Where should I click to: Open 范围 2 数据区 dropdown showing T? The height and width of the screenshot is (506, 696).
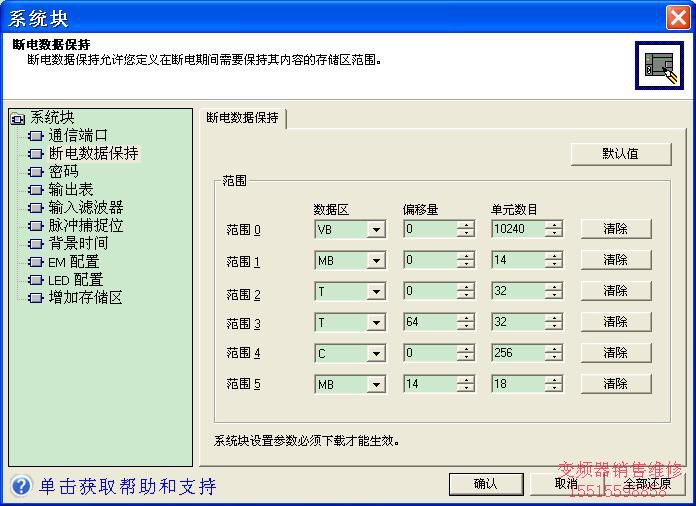376,292
